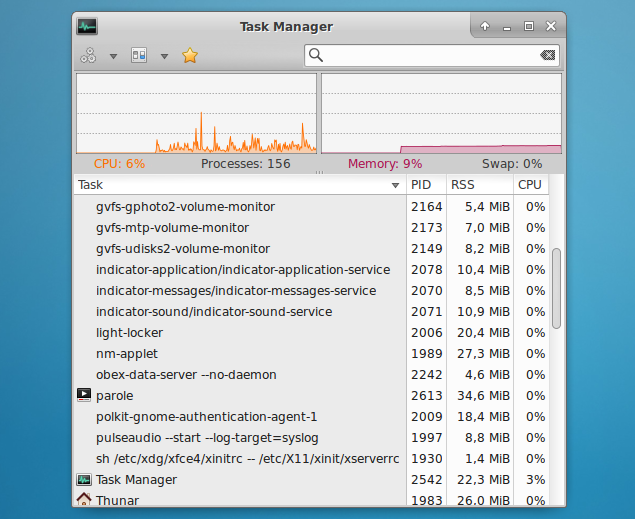The image size is (635, 519).
Task: Sort by RSS column header
Action: coord(480,185)
